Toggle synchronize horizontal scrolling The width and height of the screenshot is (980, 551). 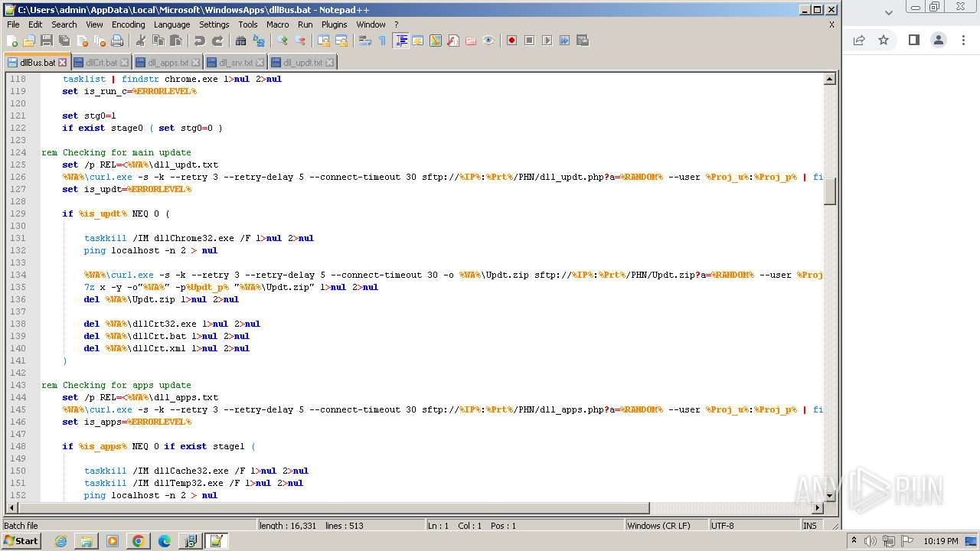coord(341,41)
